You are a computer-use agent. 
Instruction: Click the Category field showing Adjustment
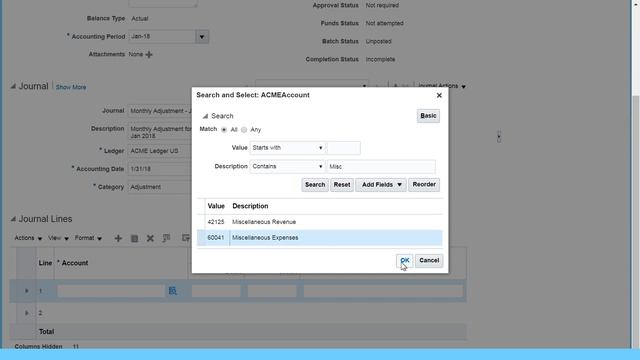pos(160,187)
